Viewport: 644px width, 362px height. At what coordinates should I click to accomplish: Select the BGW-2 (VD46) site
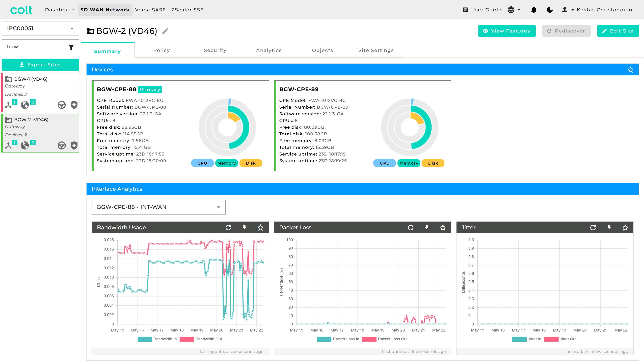pos(40,133)
